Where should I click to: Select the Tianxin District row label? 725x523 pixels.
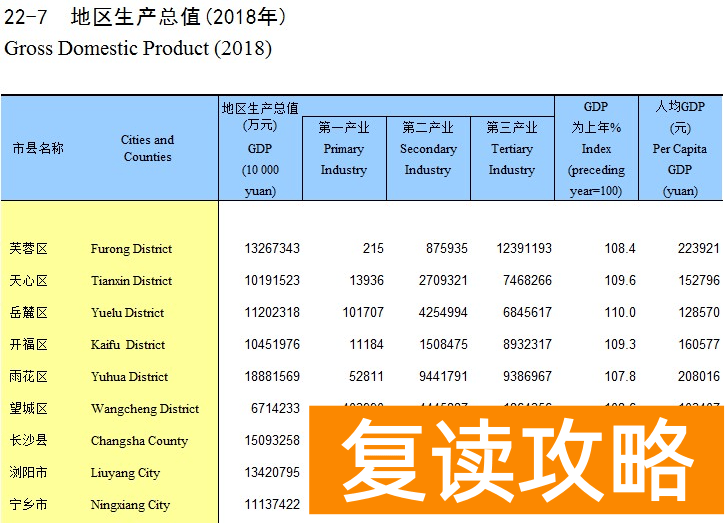(x=131, y=281)
